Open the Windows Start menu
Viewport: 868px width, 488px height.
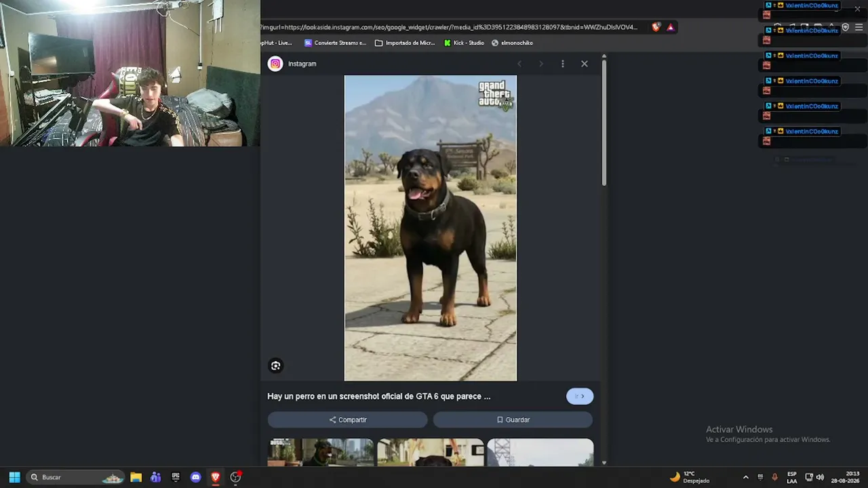(x=14, y=477)
